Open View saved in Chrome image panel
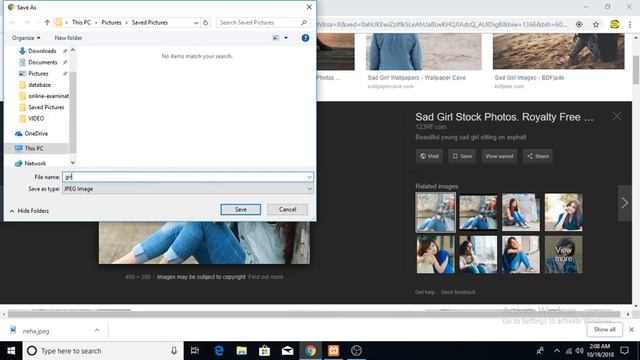 (x=499, y=156)
